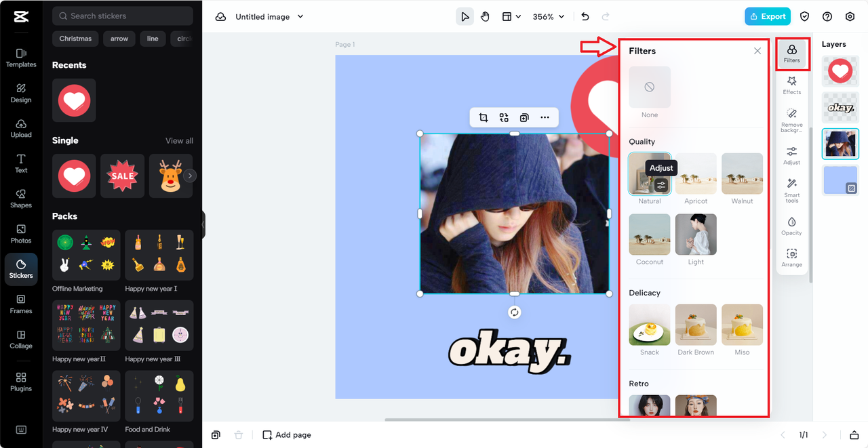Click the crop icon in floating toolbar
This screenshot has width=868, height=448.
[484, 117]
